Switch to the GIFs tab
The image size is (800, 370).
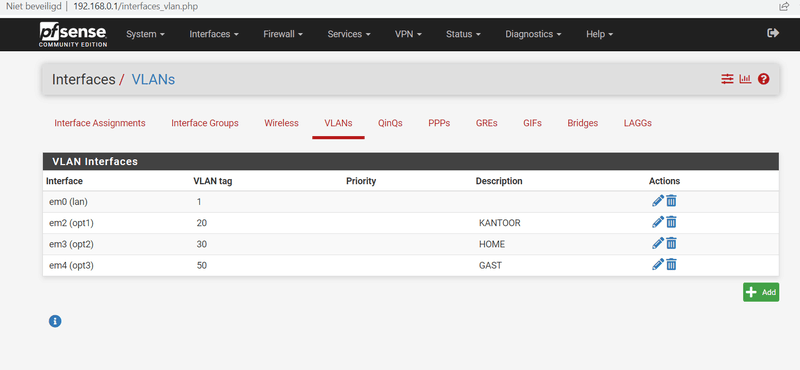click(x=532, y=123)
